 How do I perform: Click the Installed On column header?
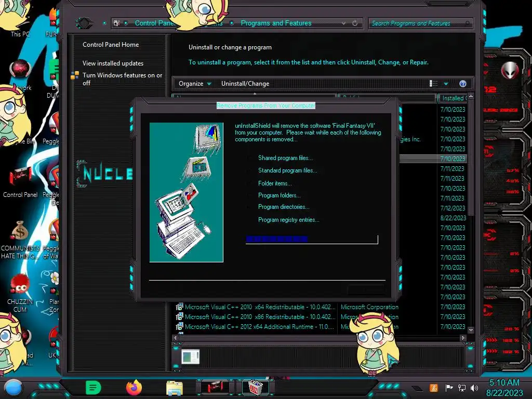click(x=453, y=98)
